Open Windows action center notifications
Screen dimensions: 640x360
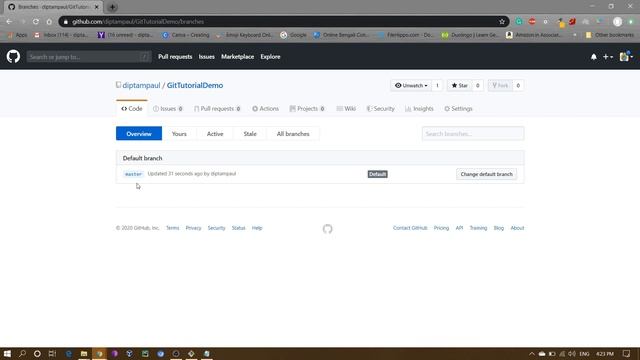(x=627, y=353)
